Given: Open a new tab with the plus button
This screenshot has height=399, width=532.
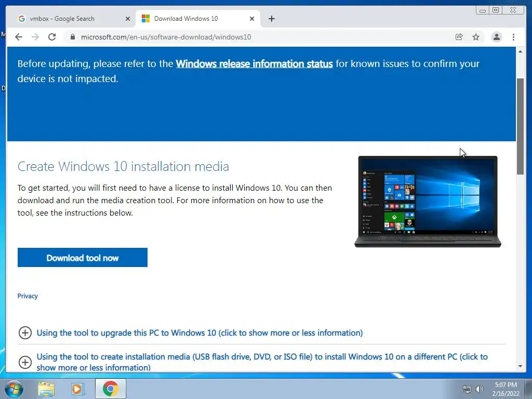Looking at the screenshot, I should 271,19.
